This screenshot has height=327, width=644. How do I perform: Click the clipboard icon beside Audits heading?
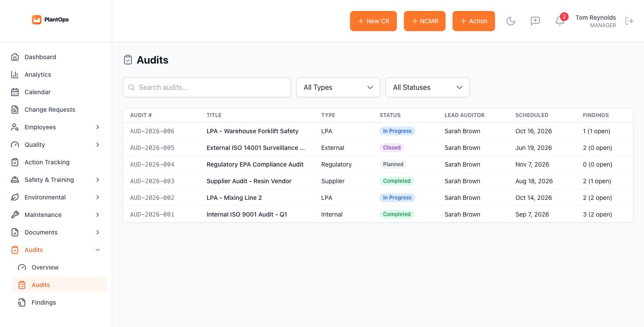coord(128,60)
